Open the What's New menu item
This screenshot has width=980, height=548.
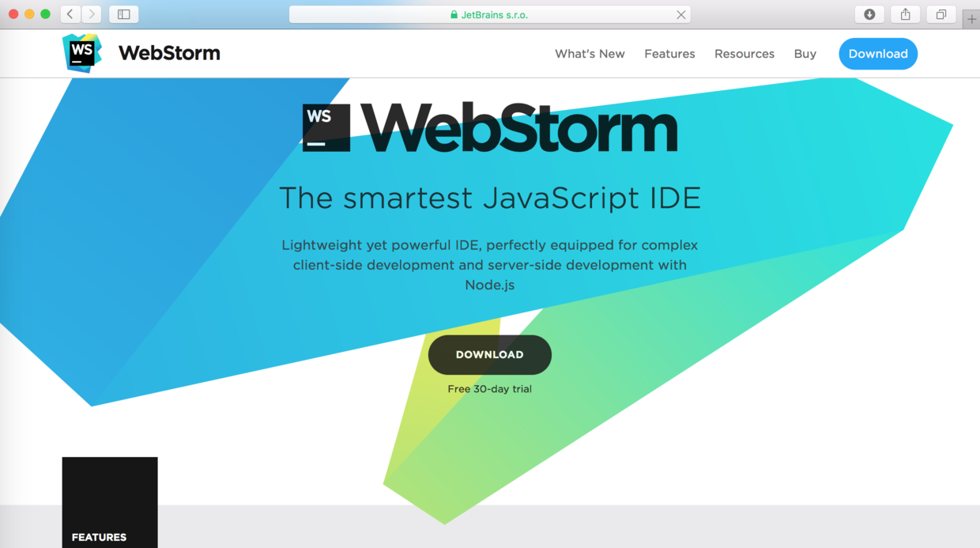[590, 54]
